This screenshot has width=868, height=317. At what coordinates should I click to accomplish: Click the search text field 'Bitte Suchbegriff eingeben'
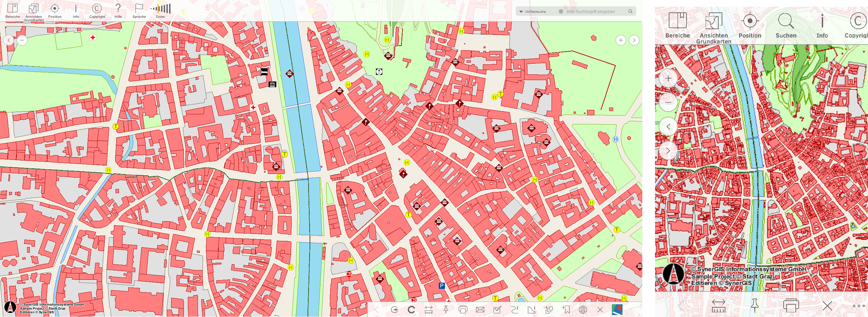595,12
